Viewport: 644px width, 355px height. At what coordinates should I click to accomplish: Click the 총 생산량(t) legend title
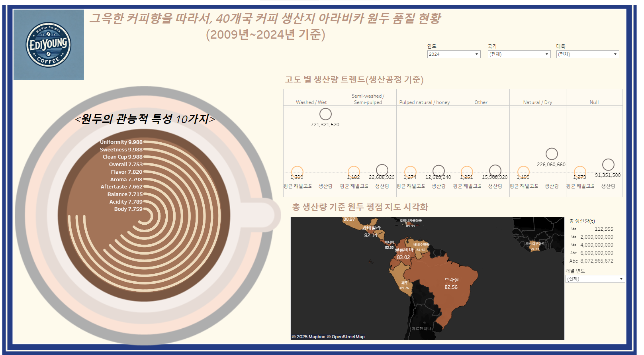[x=582, y=221]
